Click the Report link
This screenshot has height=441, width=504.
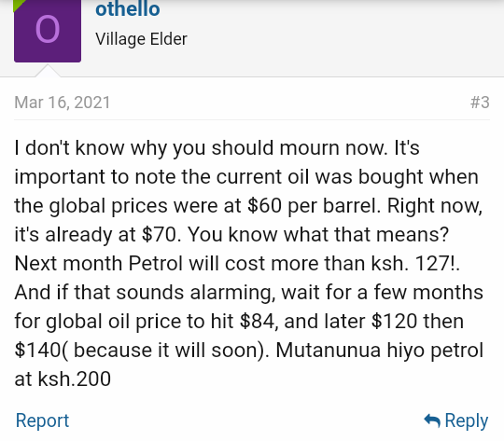[x=42, y=420]
